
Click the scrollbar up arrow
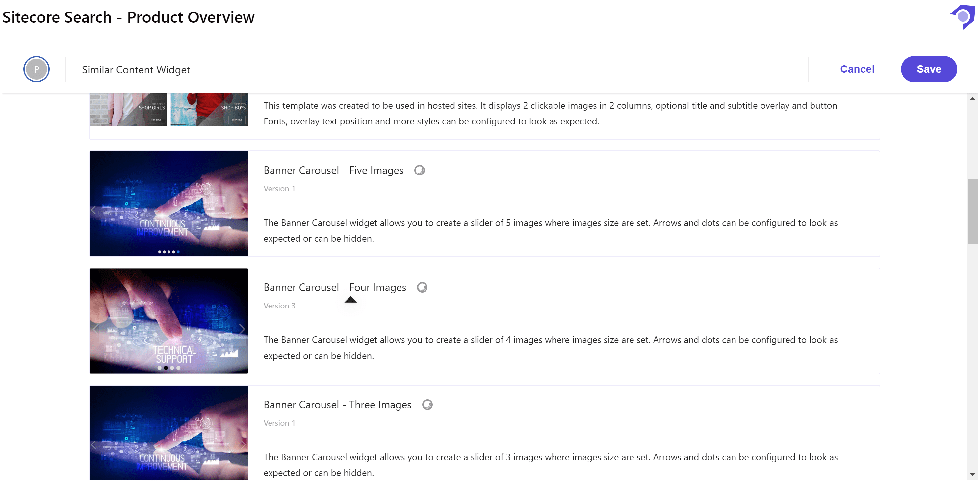[x=972, y=99]
